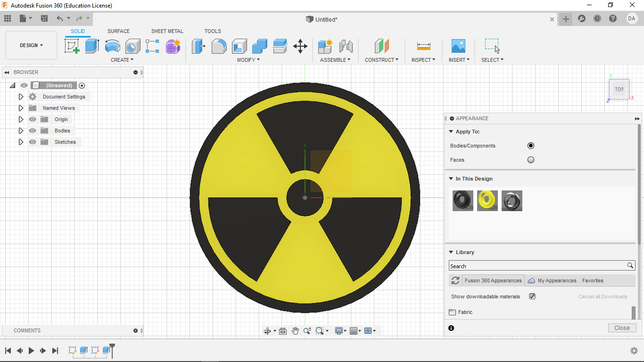The height and width of the screenshot is (362, 644).
Task: Switch to the TOOLS tab
Action: coord(213,31)
